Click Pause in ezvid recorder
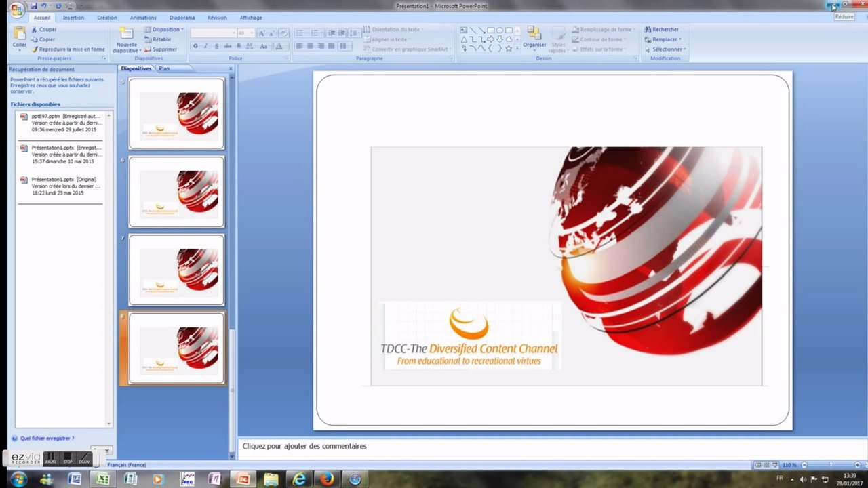The height and width of the screenshot is (488, 868). [x=51, y=458]
